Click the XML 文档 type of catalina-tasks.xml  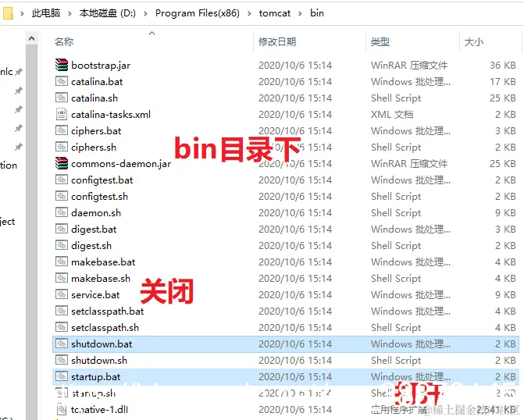point(392,114)
